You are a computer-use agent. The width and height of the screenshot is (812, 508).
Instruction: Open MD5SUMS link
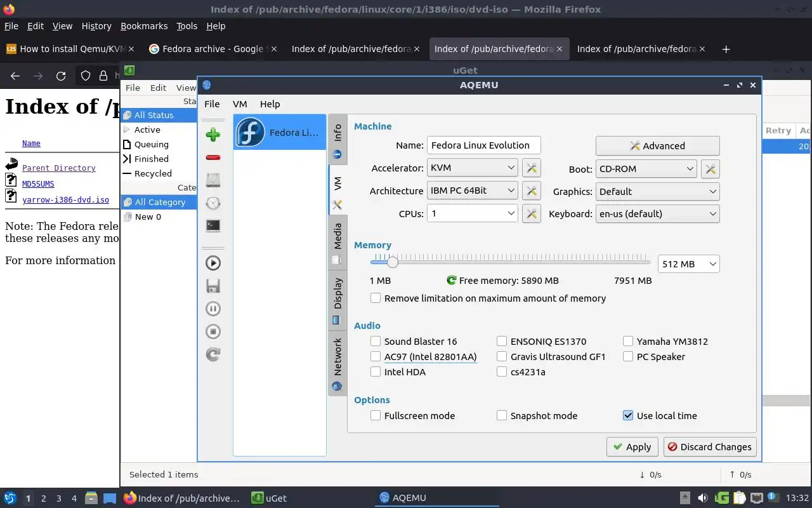pos(38,184)
